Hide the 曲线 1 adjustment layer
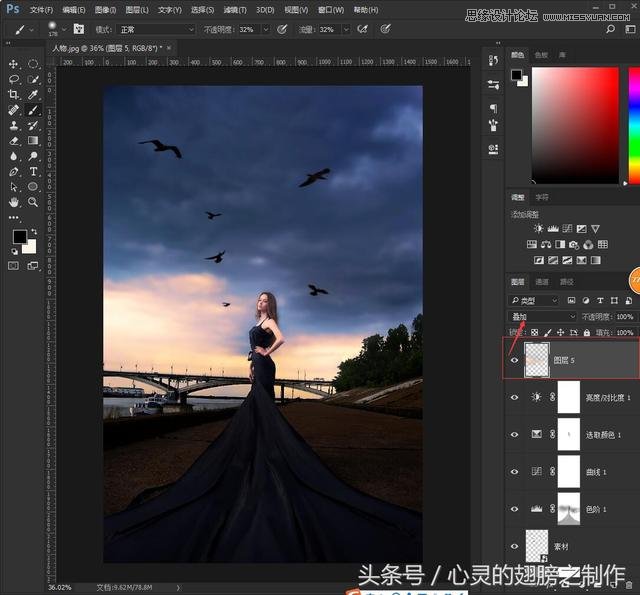The width and height of the screenshot is (640, 595). [514, 471]
